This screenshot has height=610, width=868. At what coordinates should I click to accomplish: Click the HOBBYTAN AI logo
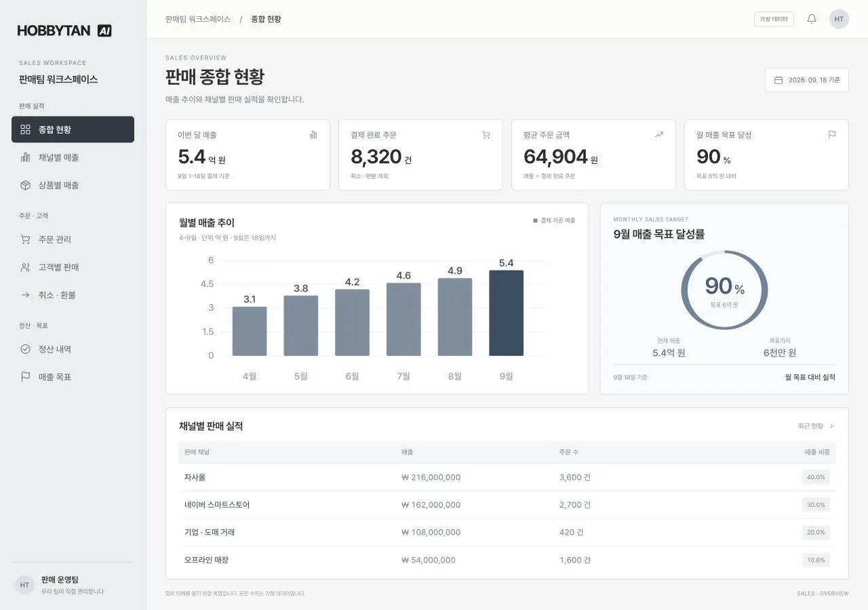[x=64, y=30]
